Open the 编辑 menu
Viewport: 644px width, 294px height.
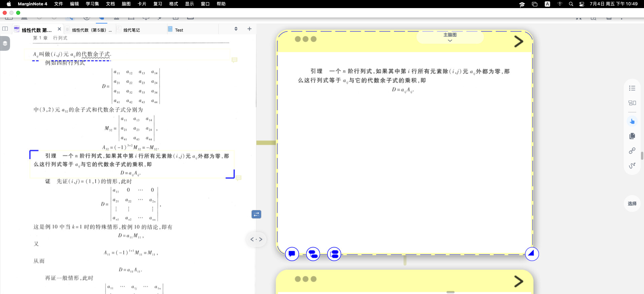[x=74, y=4]
